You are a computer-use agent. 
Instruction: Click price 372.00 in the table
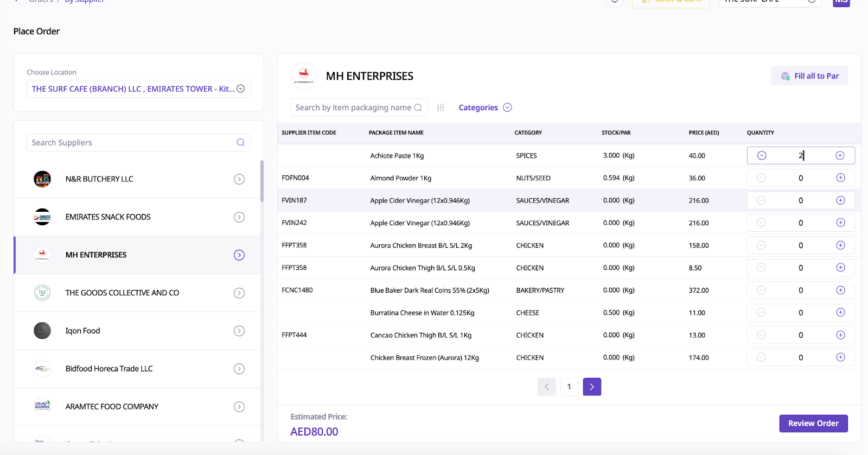(699, 290)
